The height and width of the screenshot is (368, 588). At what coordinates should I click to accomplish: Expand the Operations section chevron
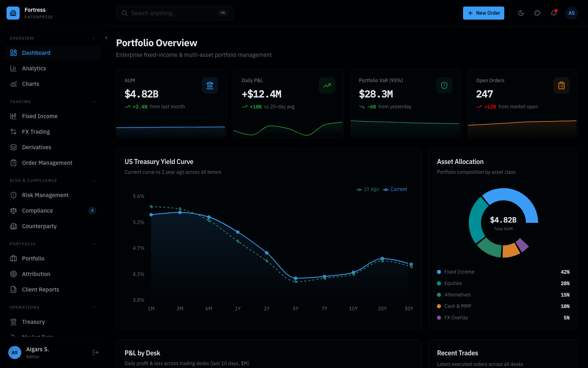pyautogui.click(x=94, y=307)
